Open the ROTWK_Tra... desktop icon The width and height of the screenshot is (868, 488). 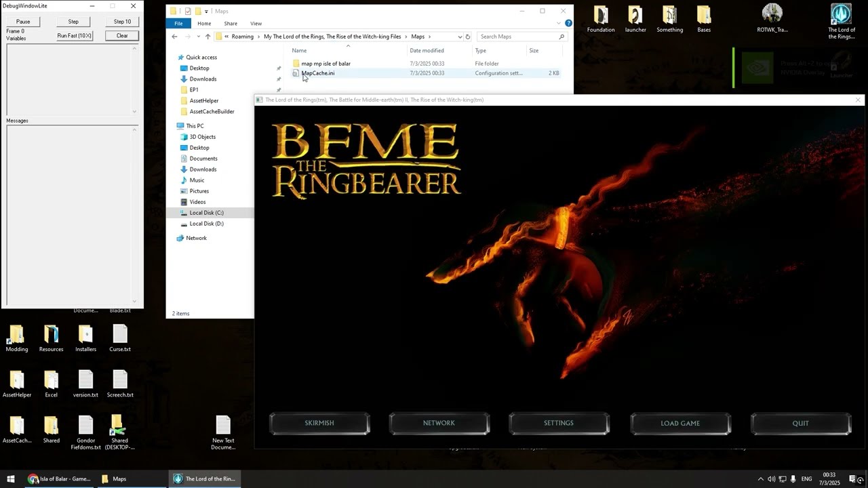(x=772, y=18)
